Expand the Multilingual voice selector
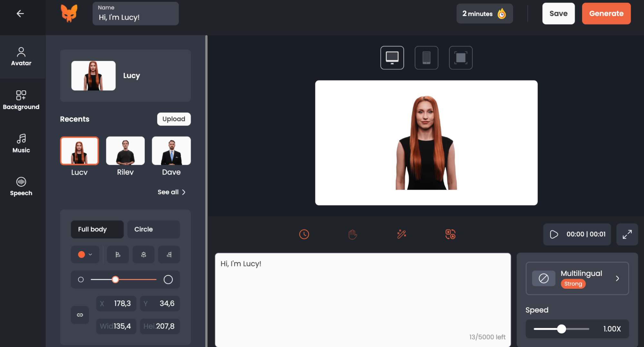This screenshot has width=644, height=347. pyautogui.click(x=577, y=278)
